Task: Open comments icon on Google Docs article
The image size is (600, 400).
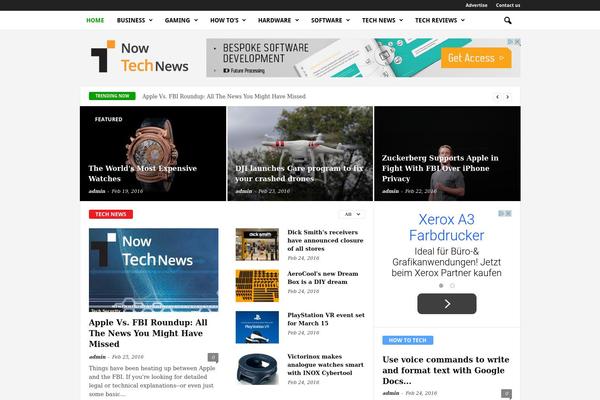Action: pyautogui.click(x=506, y=393)
